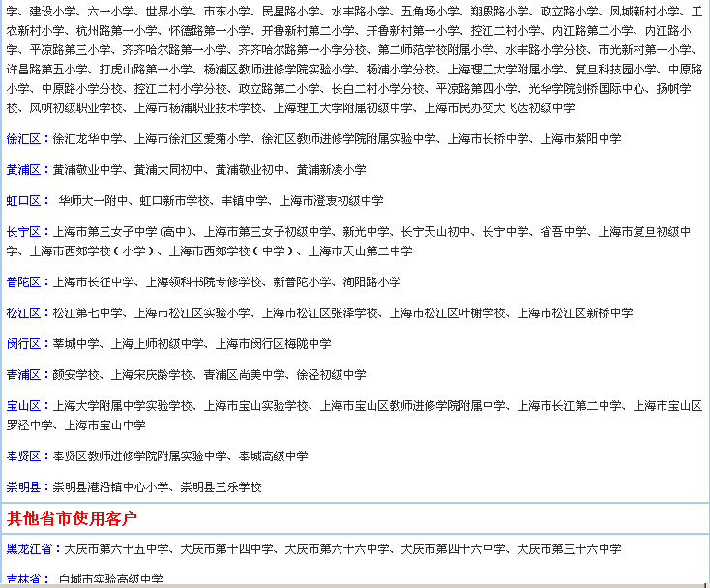Click the text 崇明县三乐学校
Image resolution: width=710 pixels, height=588 pixels.
[222, 487]
